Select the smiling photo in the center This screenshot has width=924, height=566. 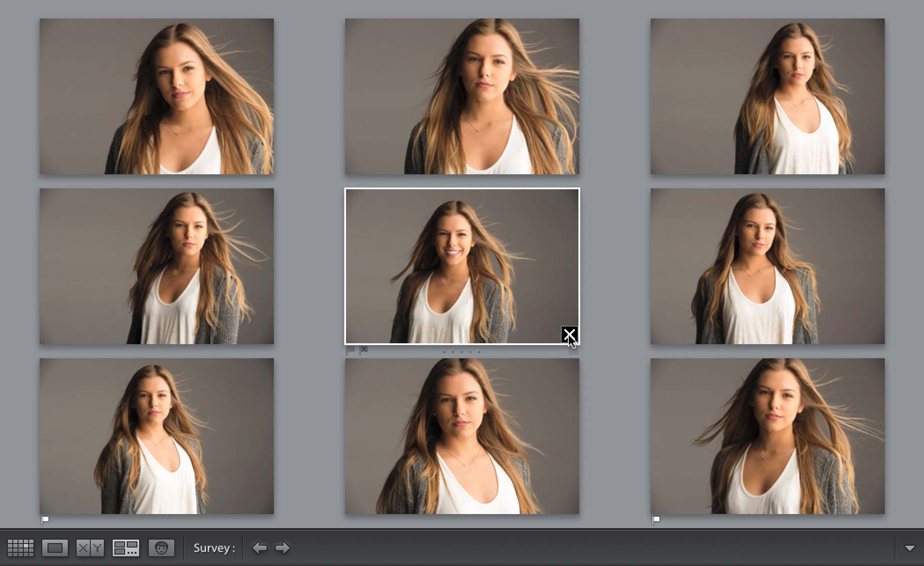[462, 266]
